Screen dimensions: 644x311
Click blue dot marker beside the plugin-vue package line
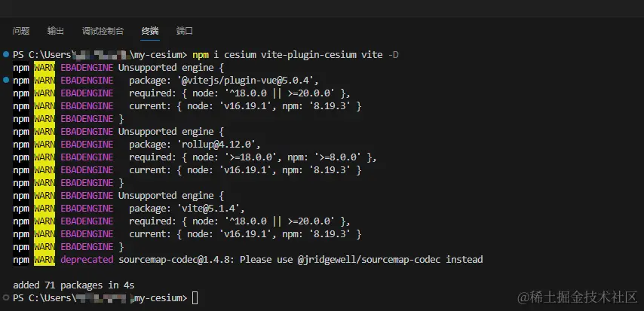pos(6,80)
